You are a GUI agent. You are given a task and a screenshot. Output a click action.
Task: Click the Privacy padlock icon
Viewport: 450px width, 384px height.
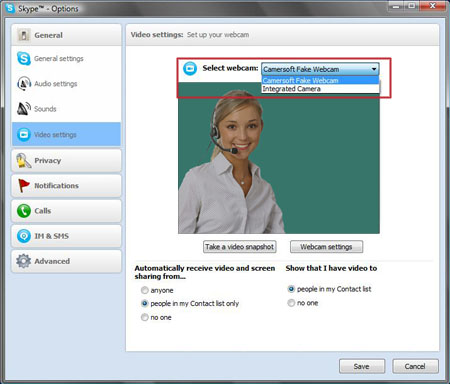tap(23, 161)
